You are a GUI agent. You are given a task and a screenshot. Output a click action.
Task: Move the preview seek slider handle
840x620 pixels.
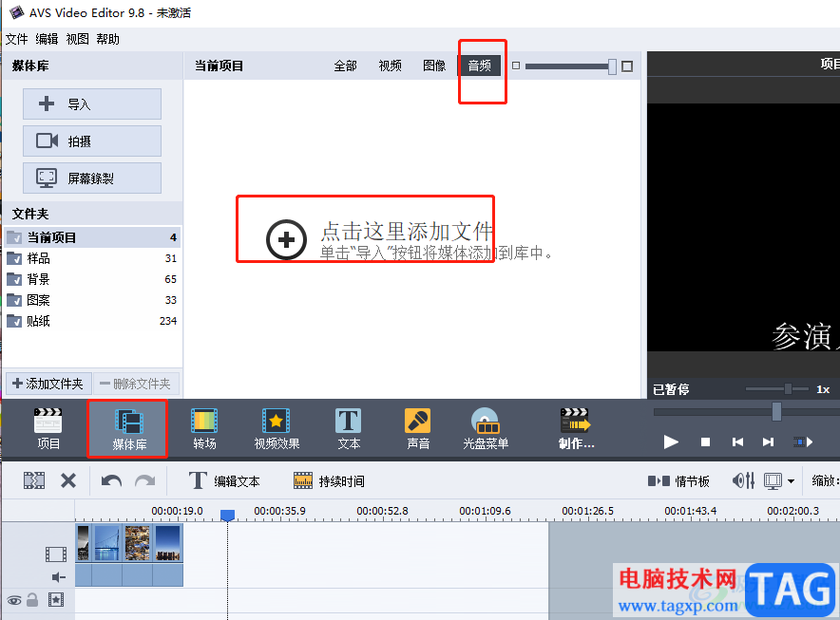(776, 411)
